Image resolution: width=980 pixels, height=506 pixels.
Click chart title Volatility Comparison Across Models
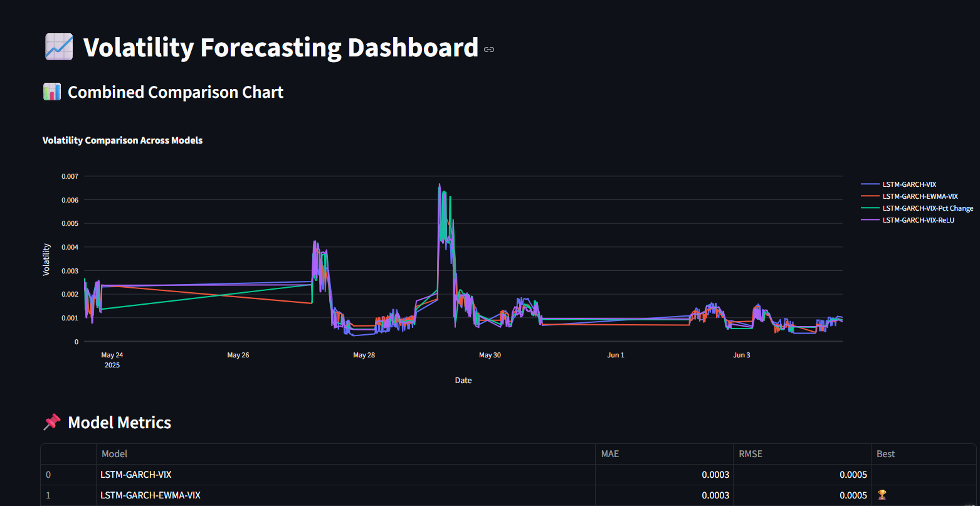click(122, 140)
